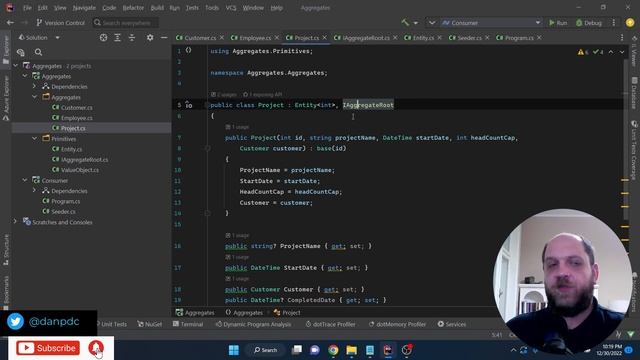This screenshot has width=640, height=360.
Task: Open the Services tool window
Action: (451, 324)
